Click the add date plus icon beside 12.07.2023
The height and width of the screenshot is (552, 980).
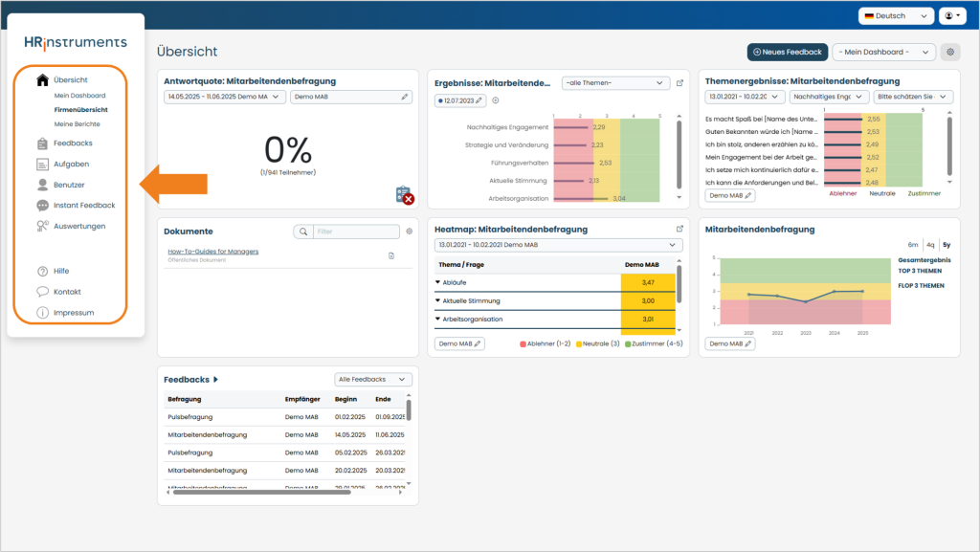(496, 100)
